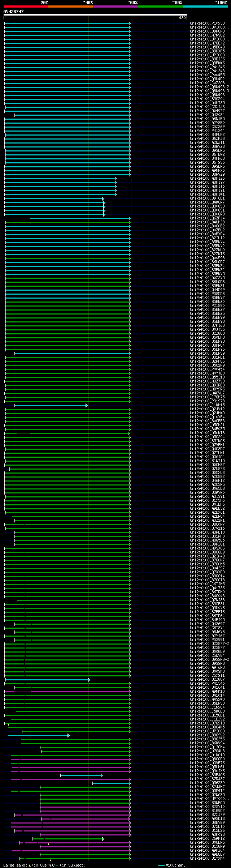
Task: Click the UniRef100_Q8W493-3 isoform label
Action: [x=209, y=91]
